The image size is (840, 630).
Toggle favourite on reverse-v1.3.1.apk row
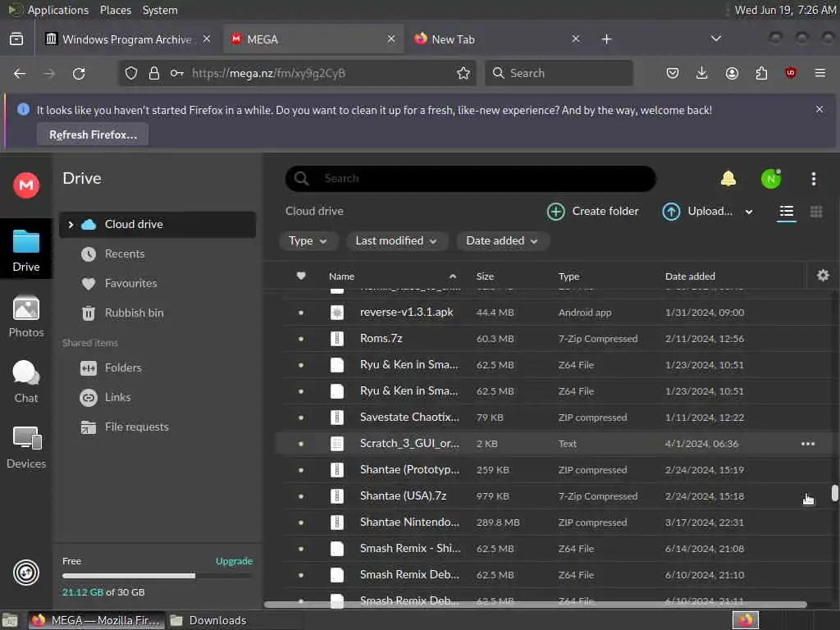(301, 313)
